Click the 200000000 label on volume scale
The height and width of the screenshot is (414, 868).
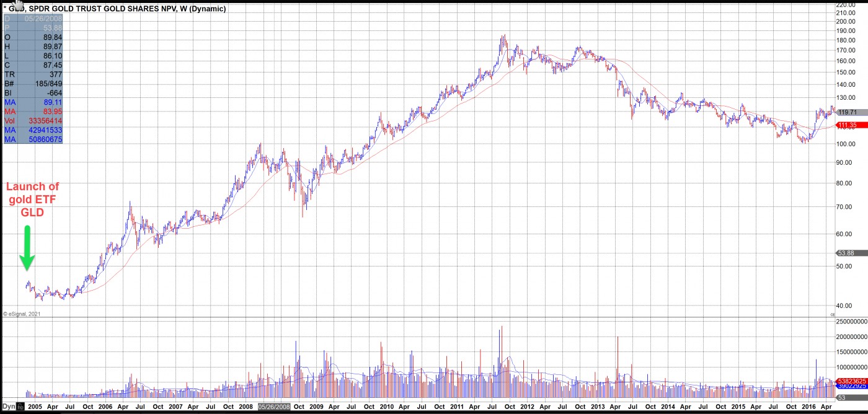(x=852, y=337)
